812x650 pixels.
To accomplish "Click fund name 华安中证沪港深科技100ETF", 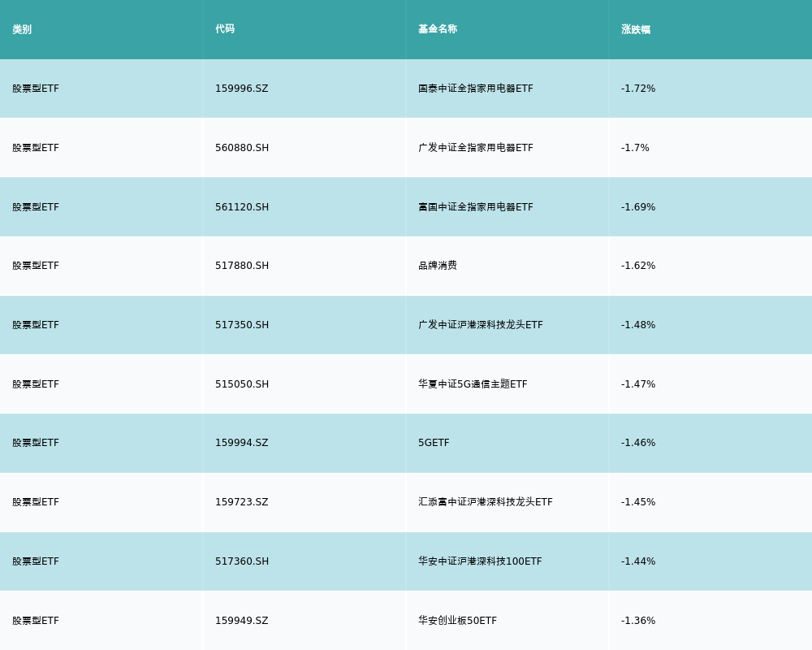I will pos(480,561).
